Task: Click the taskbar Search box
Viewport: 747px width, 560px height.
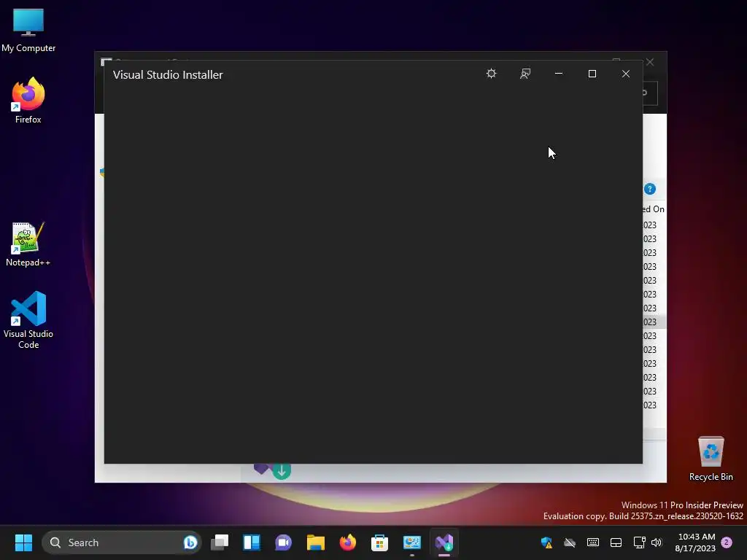Action: click(x=122, y=542)
